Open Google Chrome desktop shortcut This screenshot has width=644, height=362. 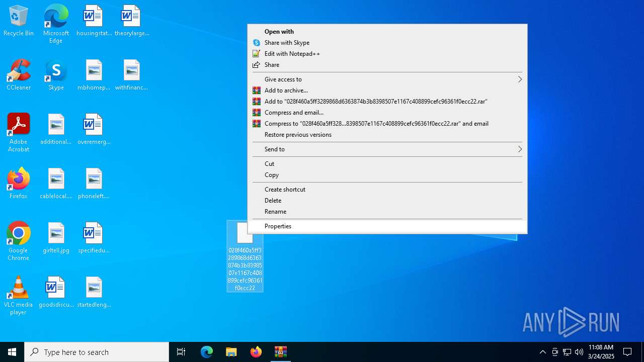(x=19, y=241)
